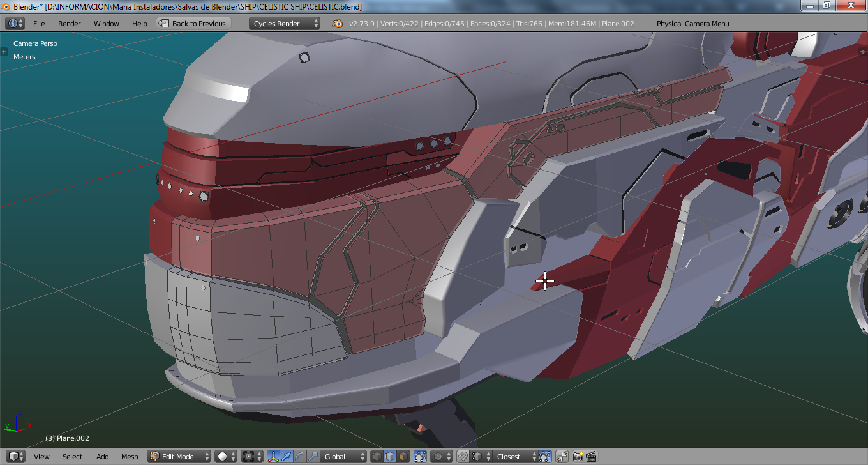This screenshot has height=465, width=868.
Task: Click the OpenGL render camera icon
Action: coord(578,457)
